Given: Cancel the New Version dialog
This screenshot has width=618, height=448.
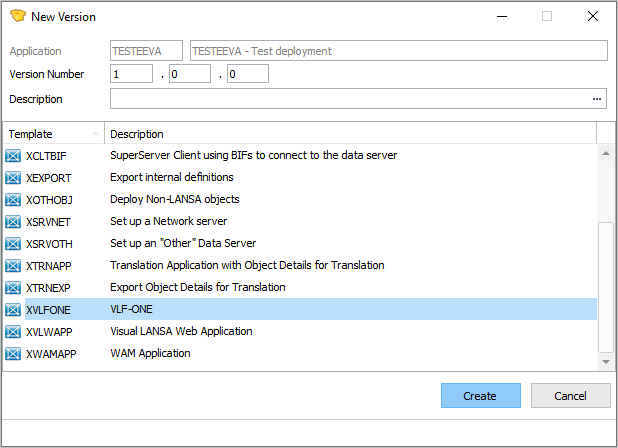Looking at the screenshot, I should 570,396.
